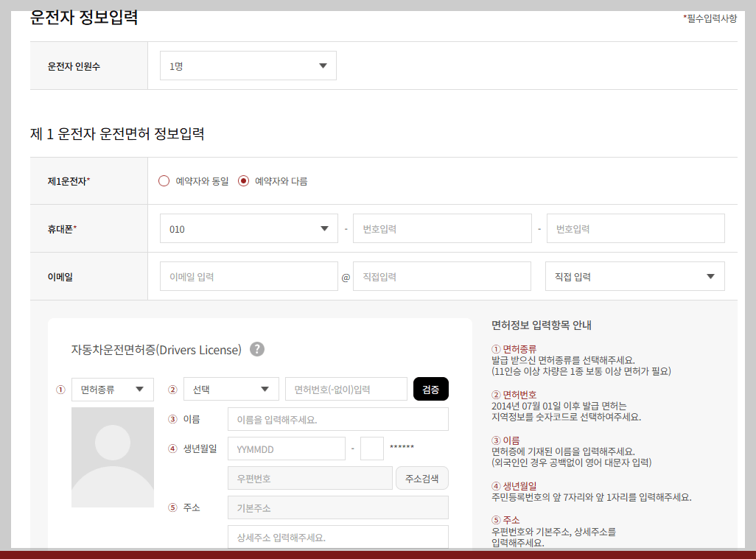
Task: Select the 예약자와 동일 radio button
Action: [x=164, y=181]
